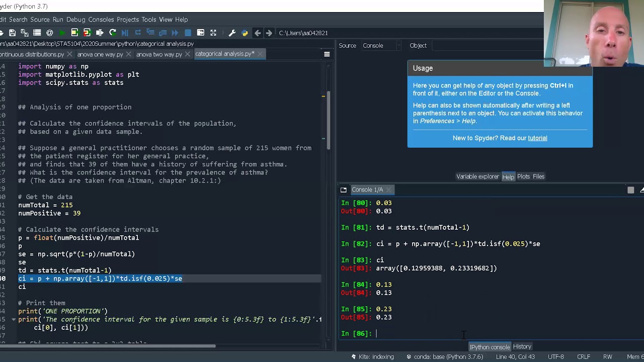The height and width of the screenshot is (362, 644).
Task: Open the editor options hamburger menu
Action: coord(327,54)
